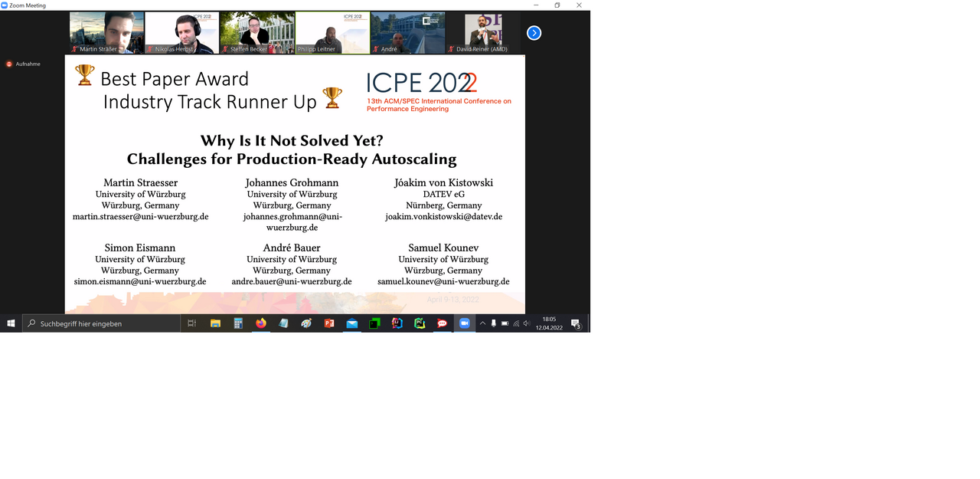Image resolution: width=980 pixels, height=479 pixels.
Task: Open File Explorer in the taskbar
Action: coord(215,323)
